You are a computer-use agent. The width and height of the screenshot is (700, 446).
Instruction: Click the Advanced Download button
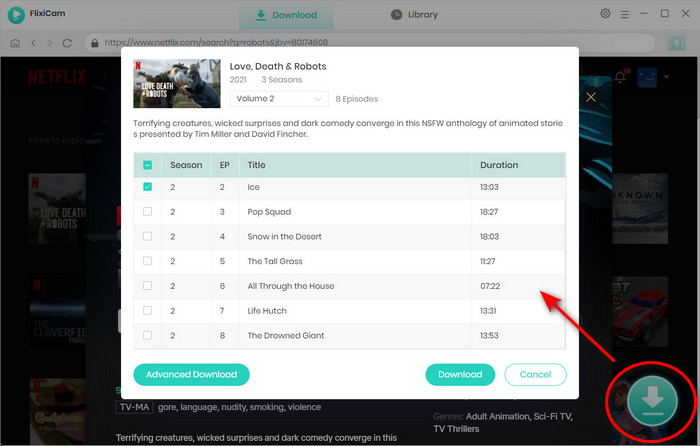[x=191, y=375]
